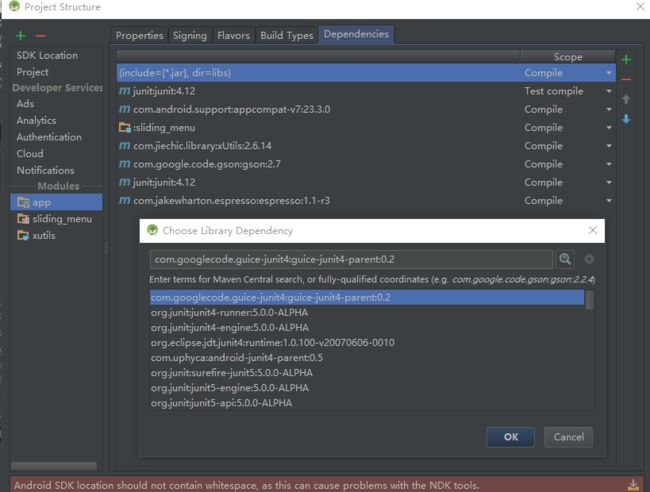Image resolution: width=650 pixels, height=492 pixels.
Task: Click the maven icon of gson:2.7 dependency
Action: tap(124, 164)
